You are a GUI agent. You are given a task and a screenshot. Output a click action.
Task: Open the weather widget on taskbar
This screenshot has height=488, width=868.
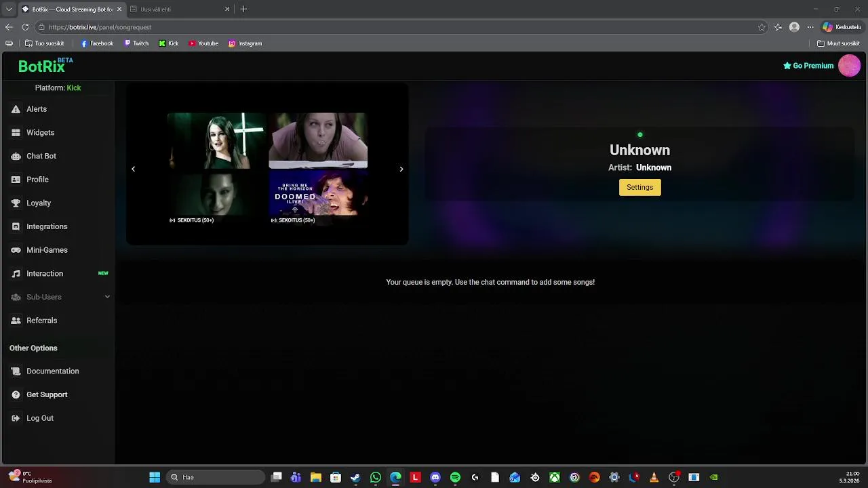31,477
